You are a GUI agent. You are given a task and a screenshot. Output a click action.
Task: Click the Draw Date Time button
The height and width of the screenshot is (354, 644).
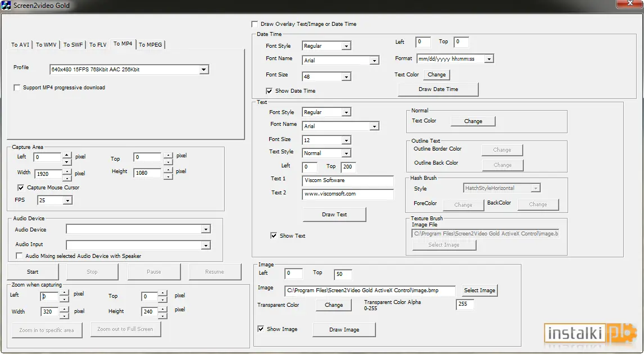pyautogui.click(x=438, y=89)
